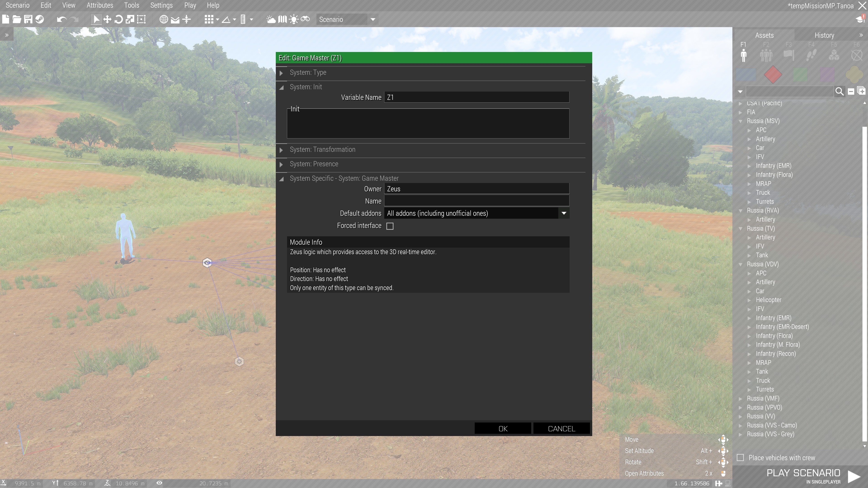
Task: Click the weather cloud-sun icon
Action: tap(271, 19)
